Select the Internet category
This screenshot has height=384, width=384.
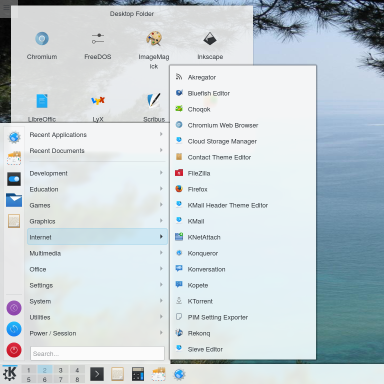click(x=97, y=237)
